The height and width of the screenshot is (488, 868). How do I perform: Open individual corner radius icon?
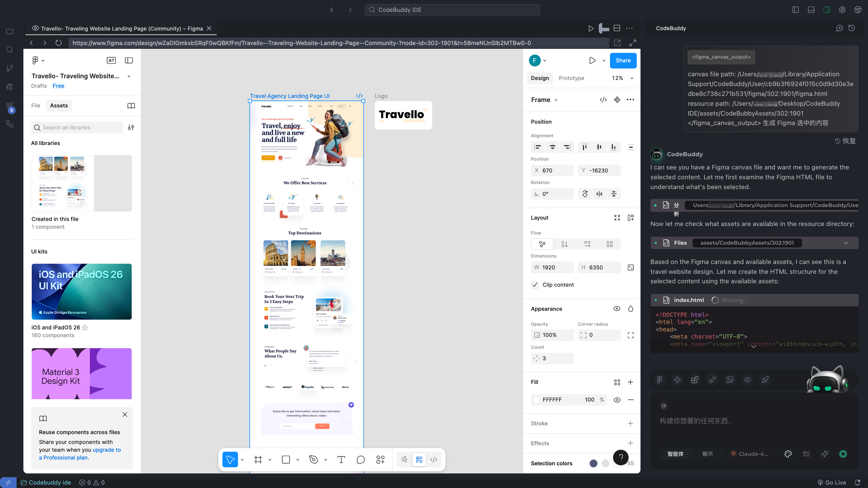(x=631, y=335)
